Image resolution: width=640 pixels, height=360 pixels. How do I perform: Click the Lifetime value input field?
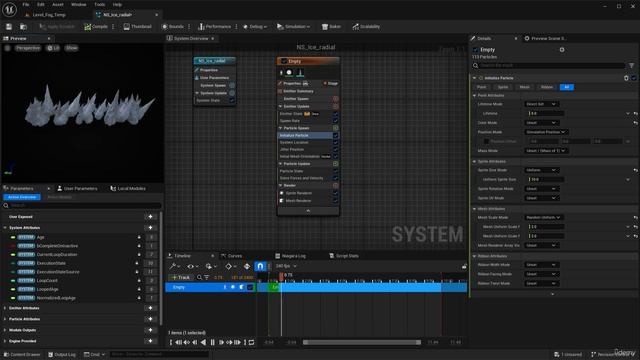point(546,113)
